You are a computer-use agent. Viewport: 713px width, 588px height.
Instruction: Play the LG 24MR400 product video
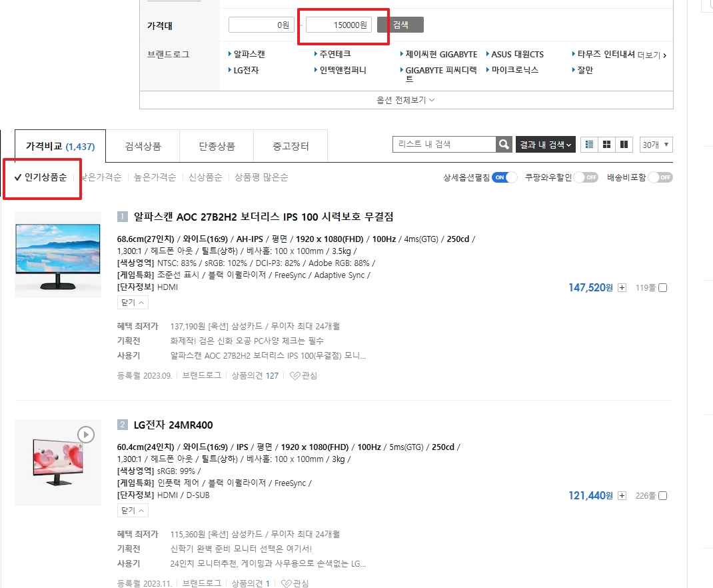(86, 435)
